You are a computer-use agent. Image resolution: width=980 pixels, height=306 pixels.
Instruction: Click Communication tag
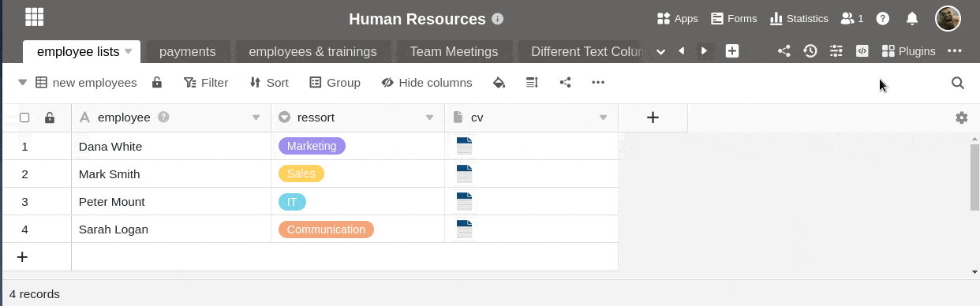326,229
